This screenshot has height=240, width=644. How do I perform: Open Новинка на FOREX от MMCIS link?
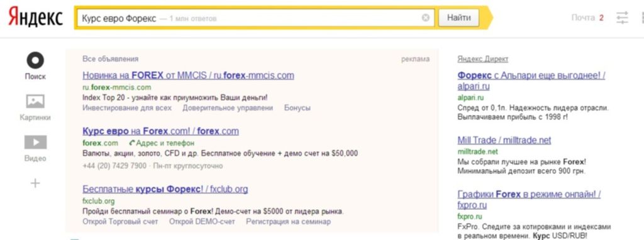pos(188,75)
